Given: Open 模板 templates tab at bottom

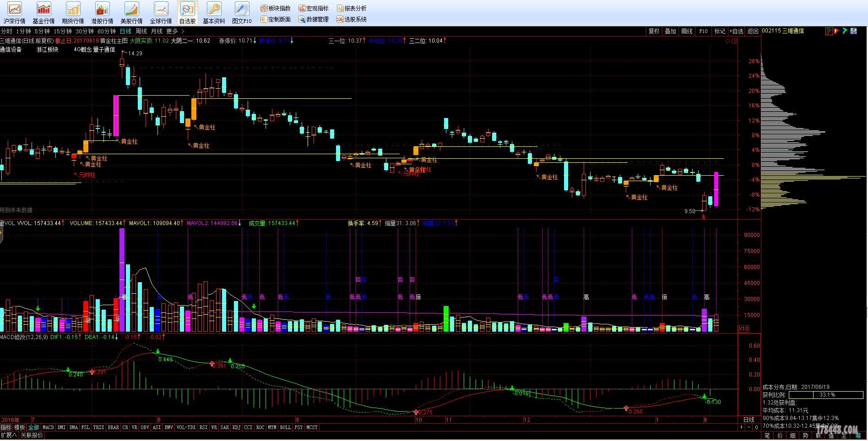Looking at the screenshot, I should 20,427.
